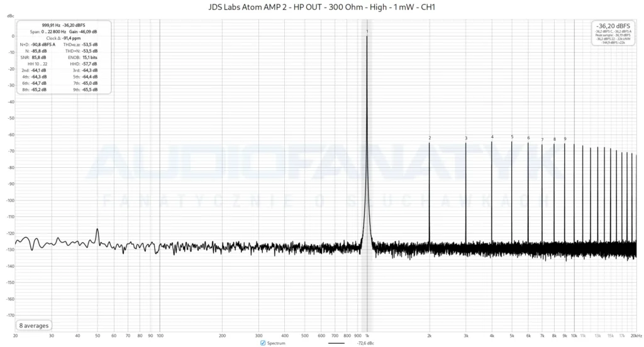
Task: Click the Gain -46,09 dB value
Action: click(83, 31)
